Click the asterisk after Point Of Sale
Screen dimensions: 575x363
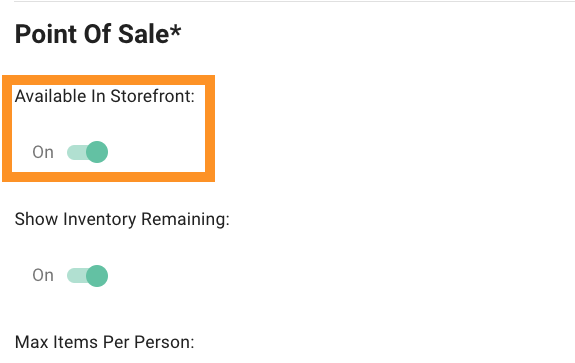coord(175,30)
